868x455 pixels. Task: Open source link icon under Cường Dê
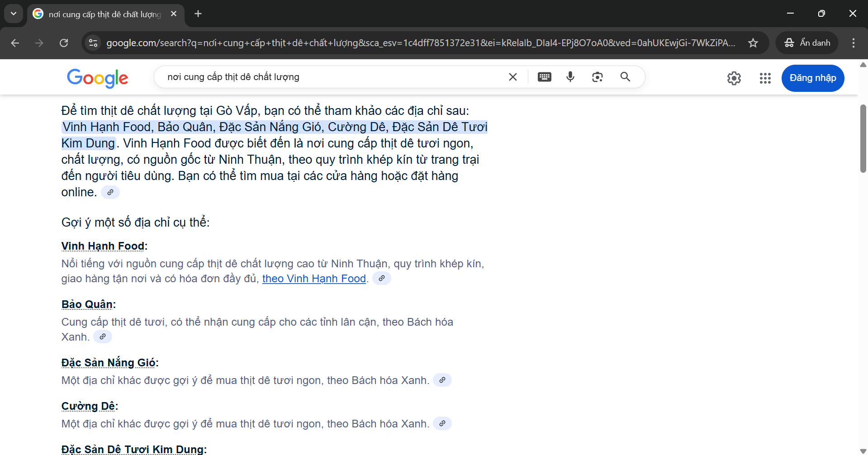(x=442, y=423)
